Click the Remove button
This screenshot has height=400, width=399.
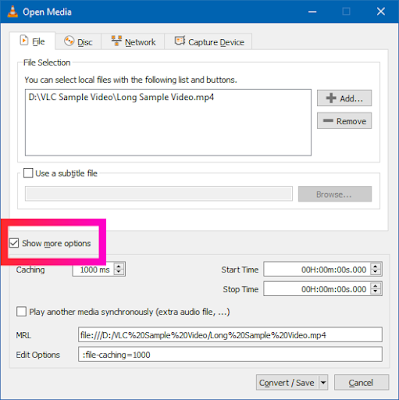[x=344, y=121]
